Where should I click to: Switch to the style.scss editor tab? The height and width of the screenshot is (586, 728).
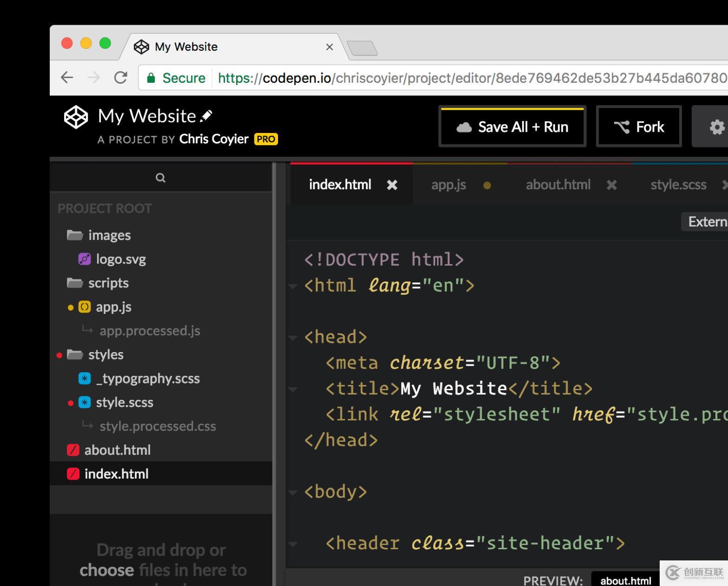[678, 185]
